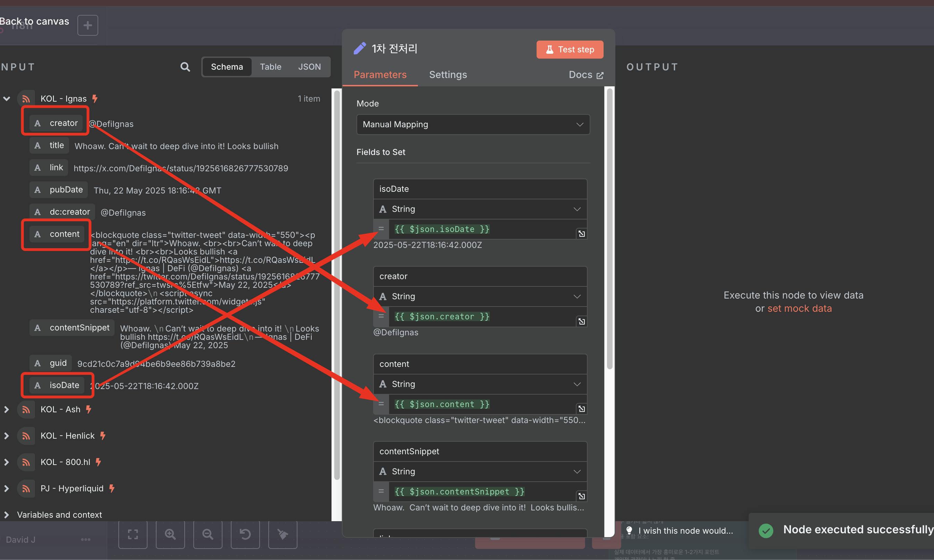This screenshot has width=934, height=560.
Task: Select the Schema view option
Action: point(227,67)
